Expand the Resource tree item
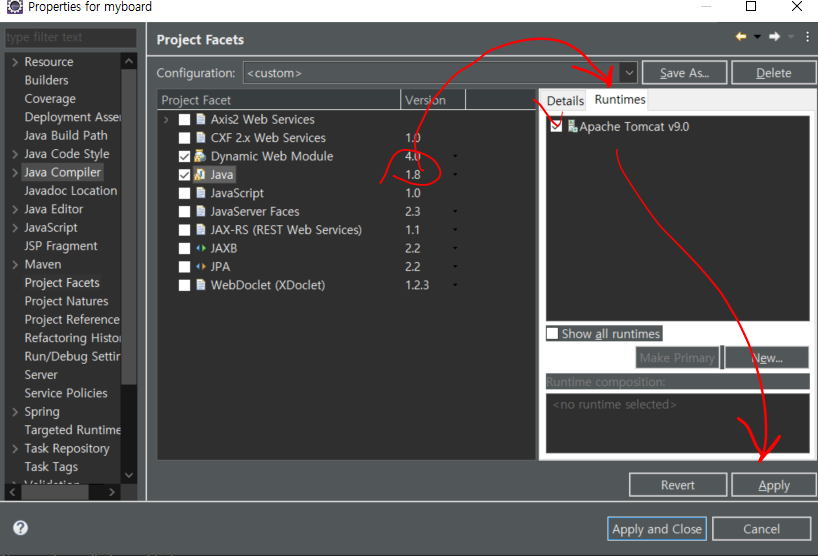 pos(15,62)
